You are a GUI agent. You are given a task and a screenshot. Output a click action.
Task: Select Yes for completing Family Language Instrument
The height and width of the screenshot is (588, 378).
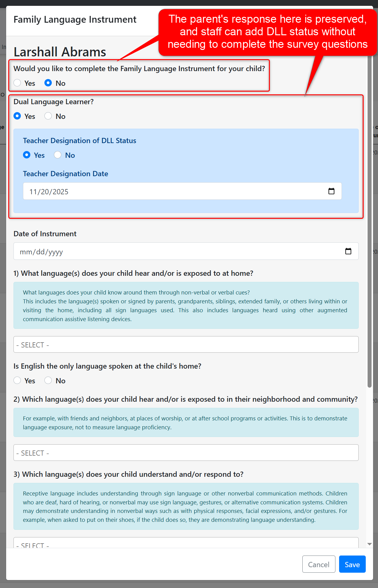[17, 83]
